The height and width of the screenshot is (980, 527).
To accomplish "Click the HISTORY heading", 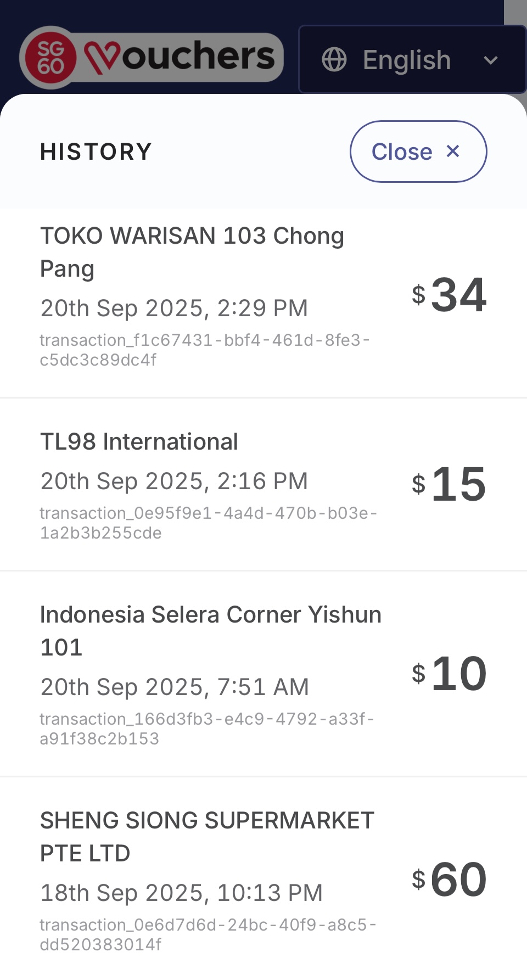I will coord(96,152).
